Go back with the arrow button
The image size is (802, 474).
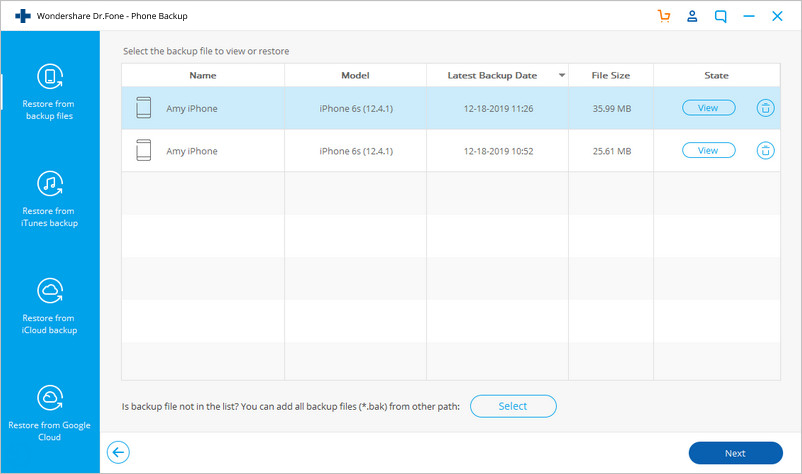[118, 452]
